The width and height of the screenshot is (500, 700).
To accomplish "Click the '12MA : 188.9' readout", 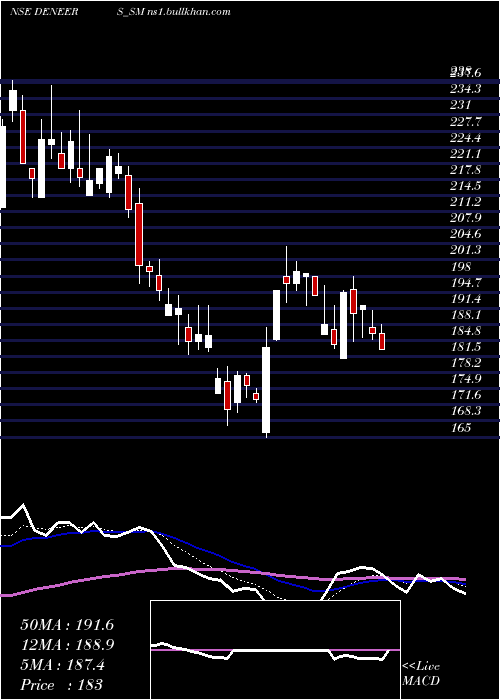I will tap(67, 645).
